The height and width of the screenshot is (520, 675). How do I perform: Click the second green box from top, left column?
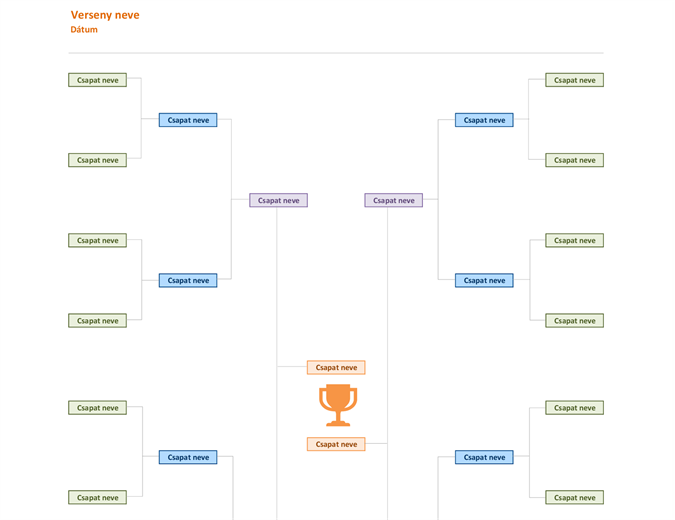pyautogui.click(x=97, y=160)
